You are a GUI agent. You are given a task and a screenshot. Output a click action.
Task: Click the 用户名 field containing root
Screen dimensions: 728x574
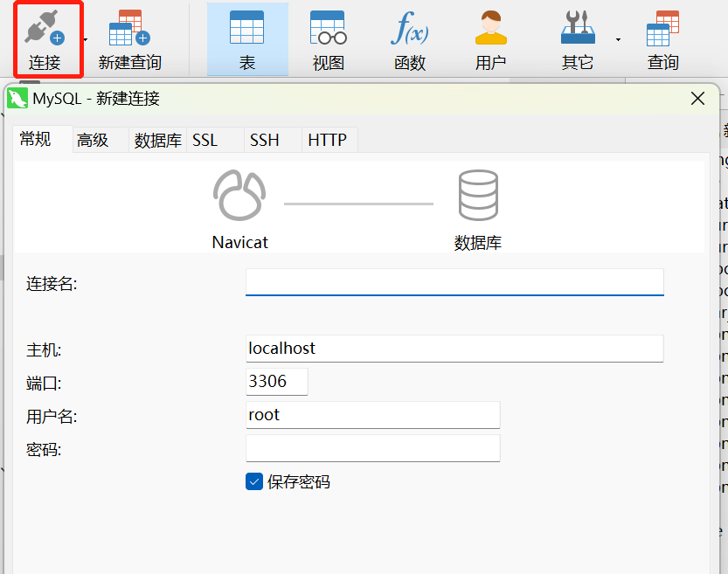tap(373, 415)
